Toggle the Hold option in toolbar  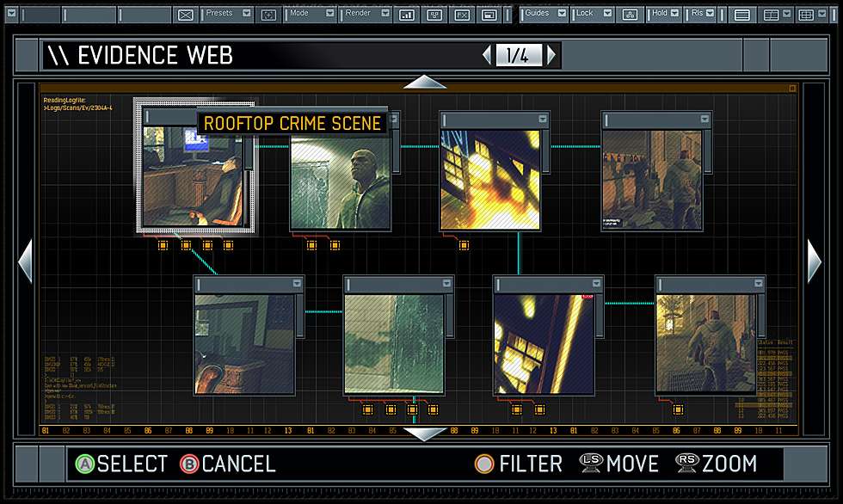[664, 14]
